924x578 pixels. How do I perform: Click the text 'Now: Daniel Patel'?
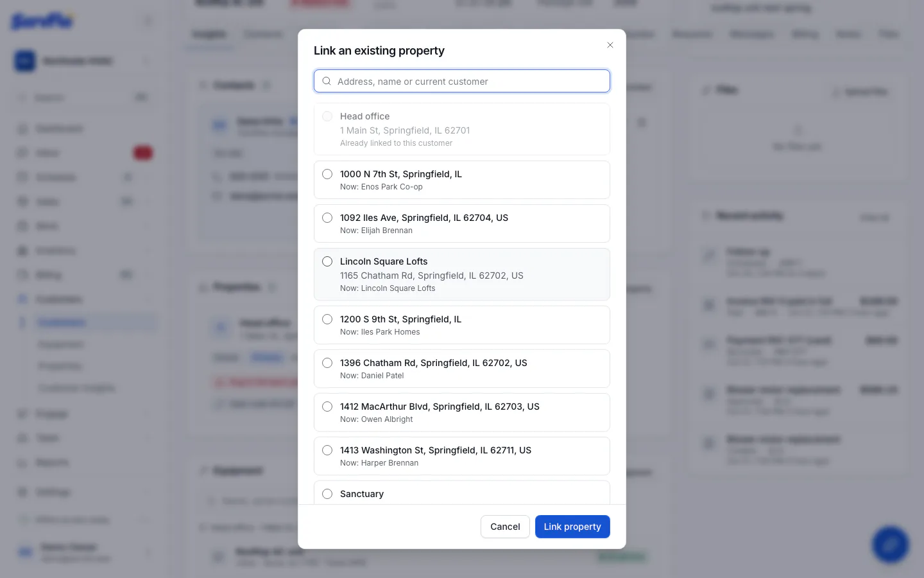pyautogui.click(x=372, y=376)
